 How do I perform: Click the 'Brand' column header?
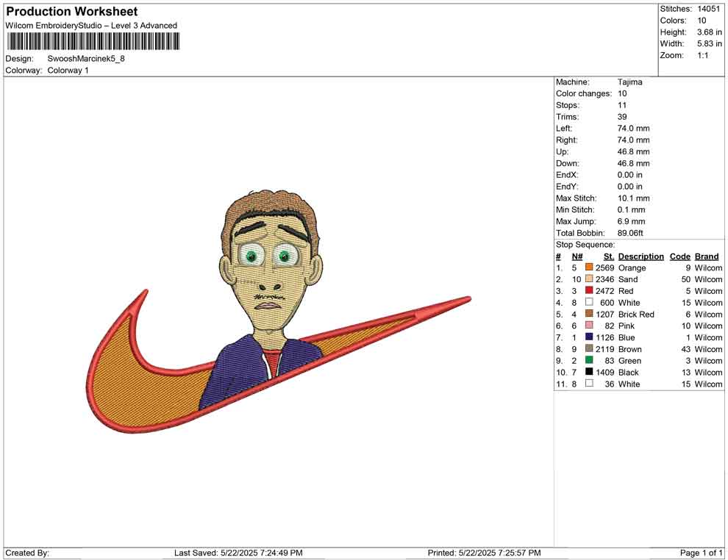[x=707, y=256]
